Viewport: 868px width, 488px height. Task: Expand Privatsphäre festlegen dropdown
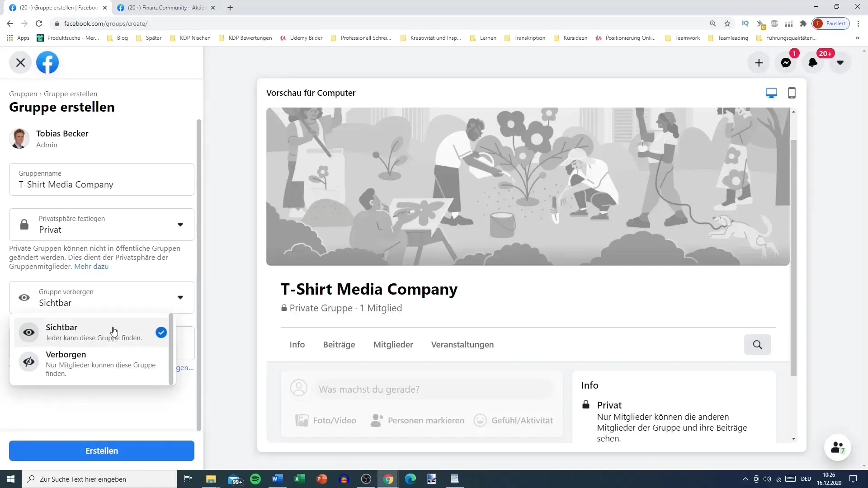tap(181, 225)
